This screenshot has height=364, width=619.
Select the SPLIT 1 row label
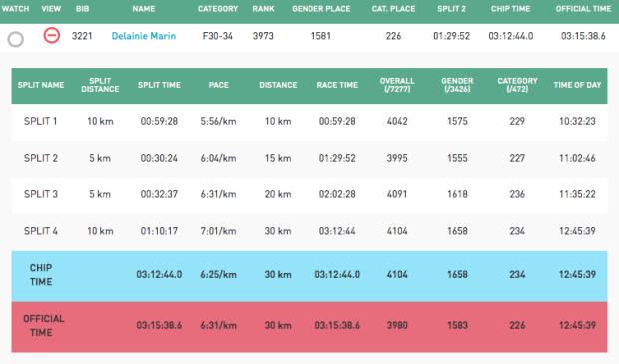click(41, 121)
